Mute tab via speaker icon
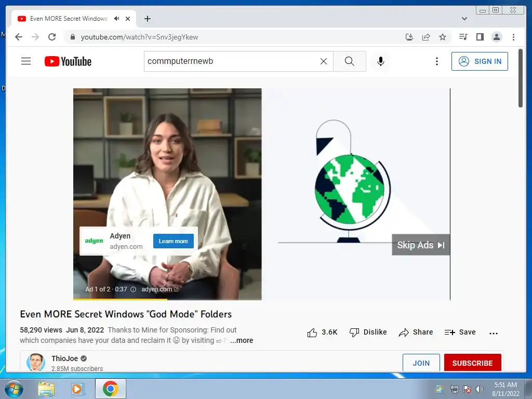532x399 pixels. pos(117,18)
